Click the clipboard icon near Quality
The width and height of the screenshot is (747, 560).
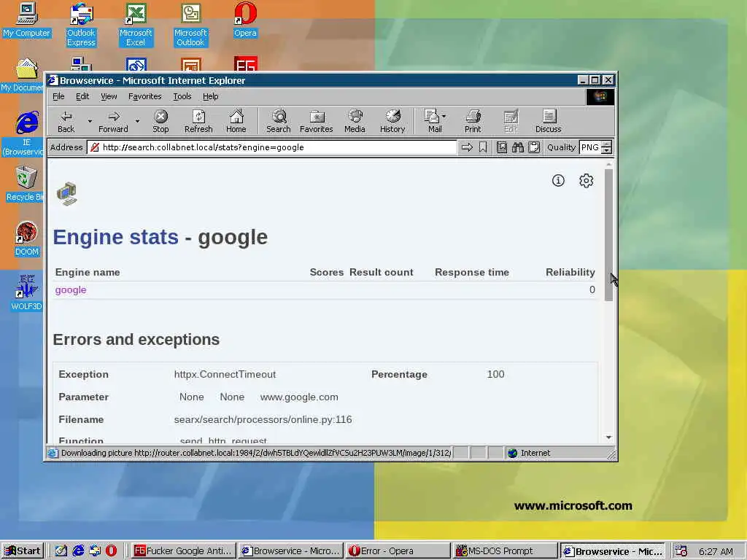[534, 147]
